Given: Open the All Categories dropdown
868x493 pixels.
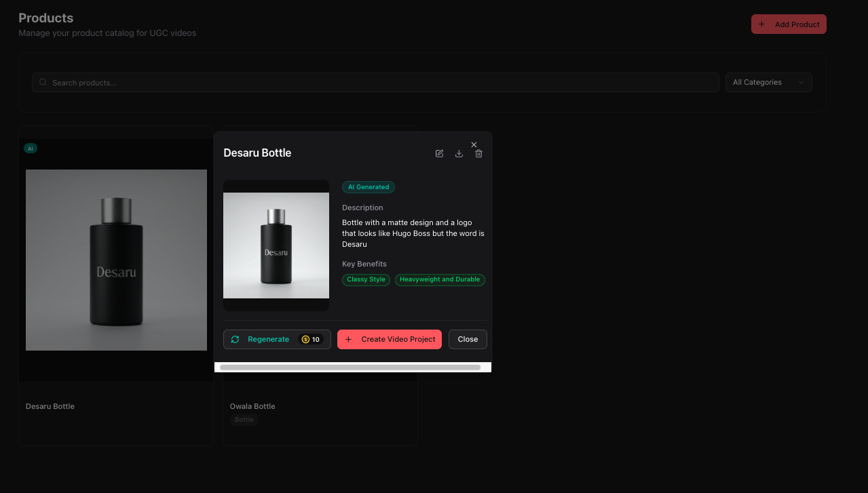Looking at the screenshot, I should 769,82.
